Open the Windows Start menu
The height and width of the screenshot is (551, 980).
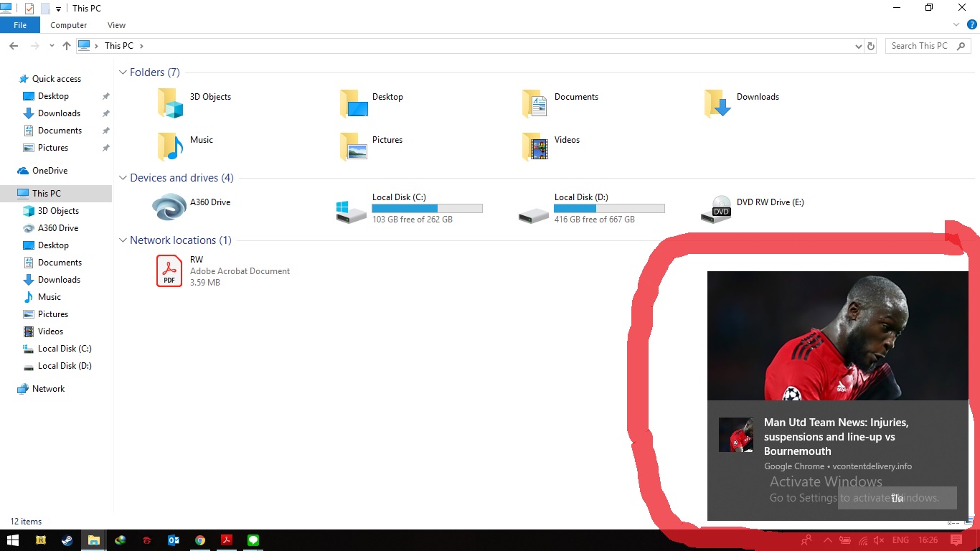tap(13, 540)
